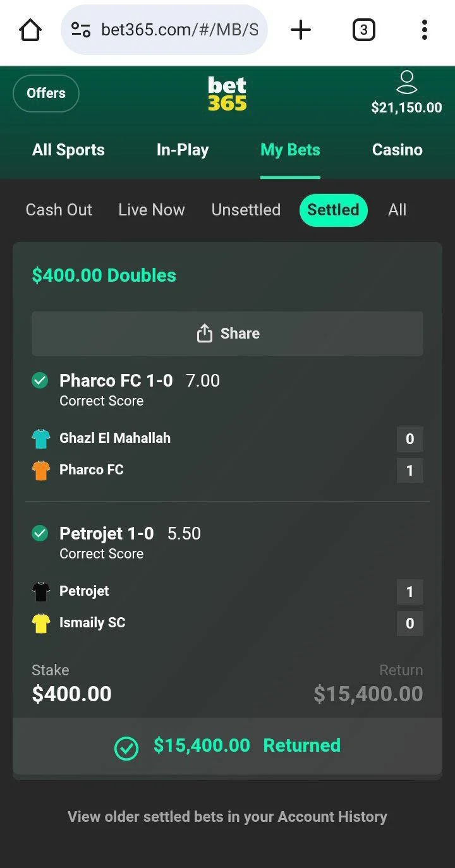Open the Casino tab

(x=397, y=150)
